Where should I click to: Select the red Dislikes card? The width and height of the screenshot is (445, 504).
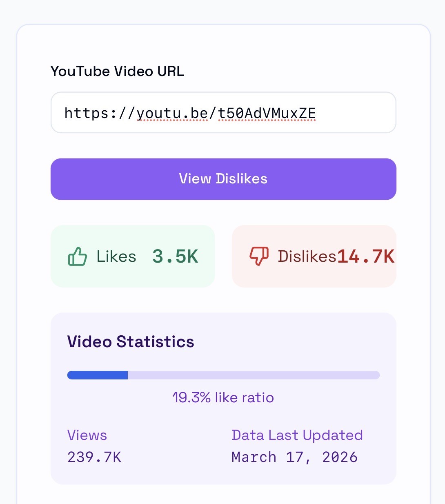point(314,256)
